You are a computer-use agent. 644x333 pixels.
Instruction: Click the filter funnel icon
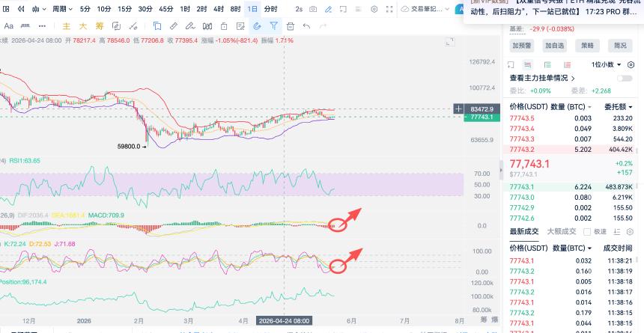coord(273,26)
